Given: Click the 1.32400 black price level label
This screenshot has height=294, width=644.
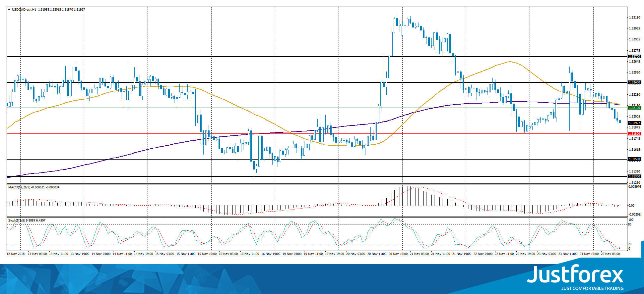Looking at the screenshot, I should [x=634, y=82].
